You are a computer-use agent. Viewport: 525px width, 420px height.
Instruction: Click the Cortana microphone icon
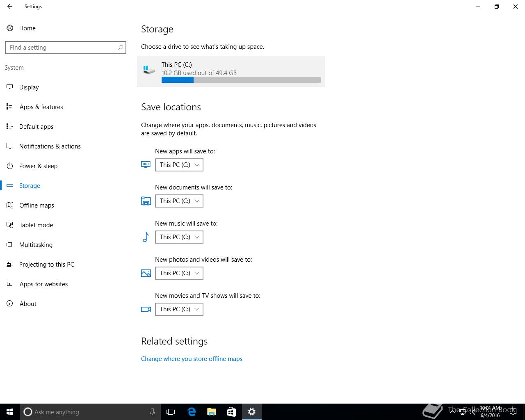click(x=152, y=412)
